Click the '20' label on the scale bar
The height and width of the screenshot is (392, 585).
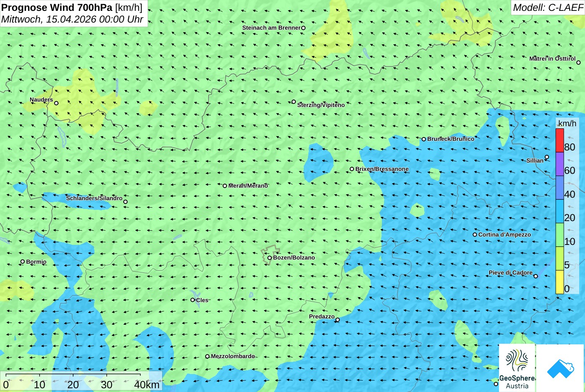pos(73,385)
